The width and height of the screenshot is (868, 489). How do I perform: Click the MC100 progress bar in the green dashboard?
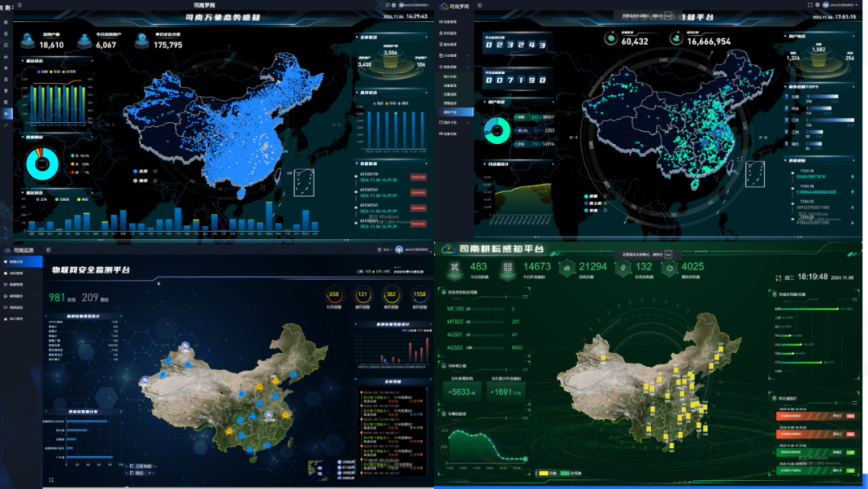485,309
